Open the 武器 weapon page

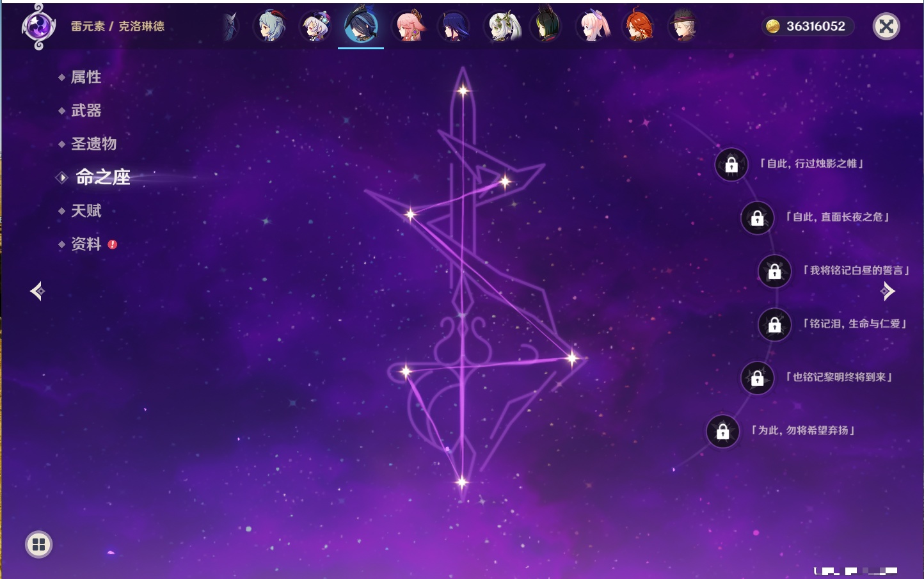coord(86,111)
